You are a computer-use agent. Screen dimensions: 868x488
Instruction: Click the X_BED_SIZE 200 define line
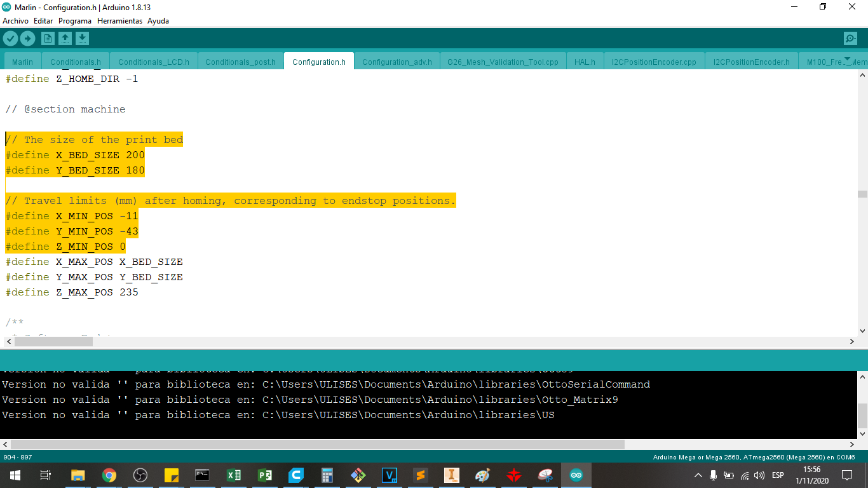click(x=75, y=155)
